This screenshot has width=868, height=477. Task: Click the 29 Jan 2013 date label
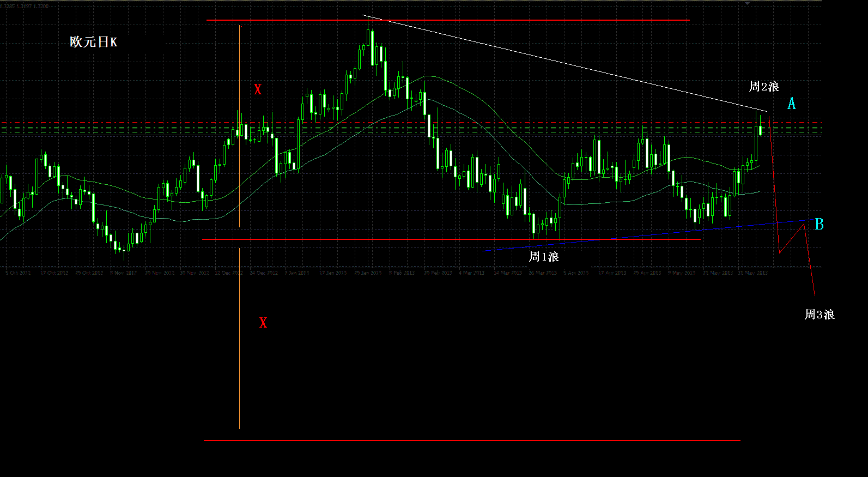(x=368, y=273)
